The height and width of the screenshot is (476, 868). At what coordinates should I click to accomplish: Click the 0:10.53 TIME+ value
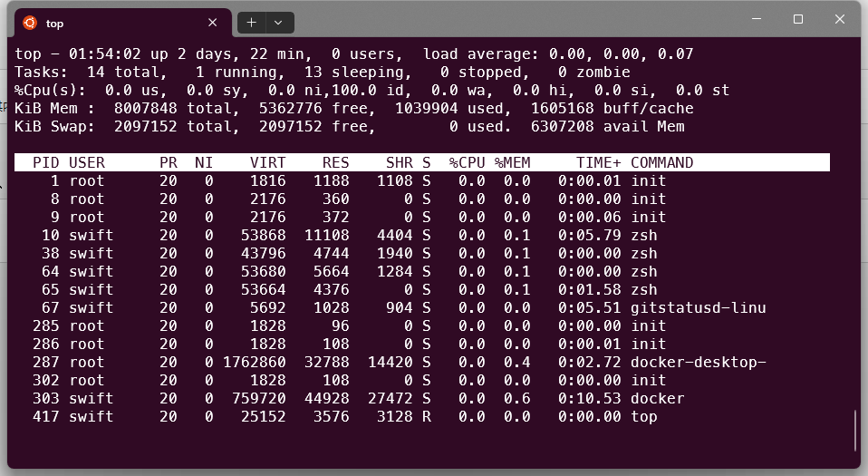[590, 398]
